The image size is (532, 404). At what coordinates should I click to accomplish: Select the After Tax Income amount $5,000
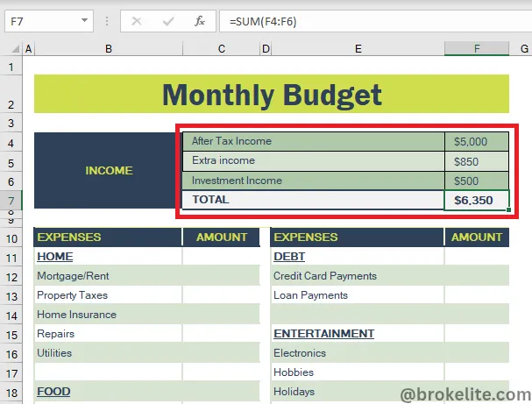point(477,141)
